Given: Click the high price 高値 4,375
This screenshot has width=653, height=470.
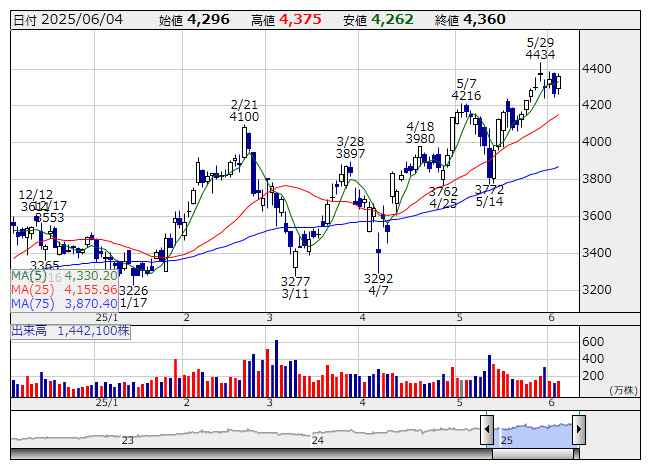Looking at the screenshot, I should point(286,20).
